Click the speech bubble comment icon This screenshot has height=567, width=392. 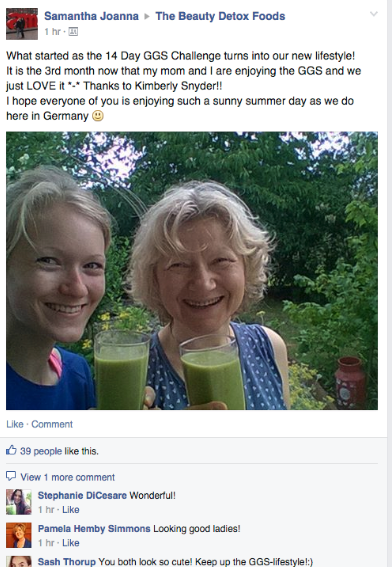click(11, 476)
